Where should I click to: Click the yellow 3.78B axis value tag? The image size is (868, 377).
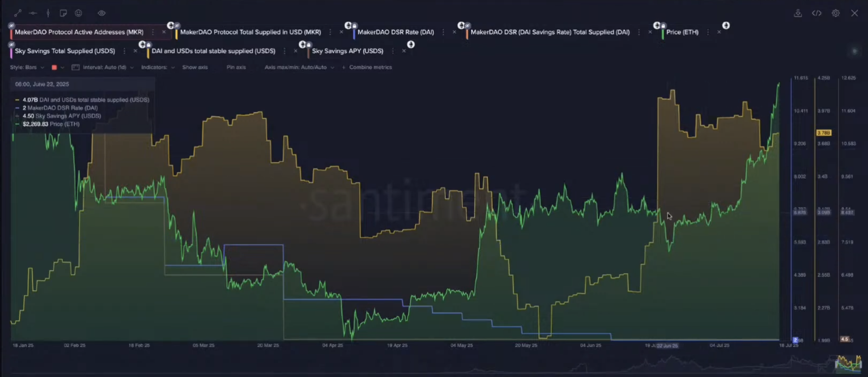824,133
